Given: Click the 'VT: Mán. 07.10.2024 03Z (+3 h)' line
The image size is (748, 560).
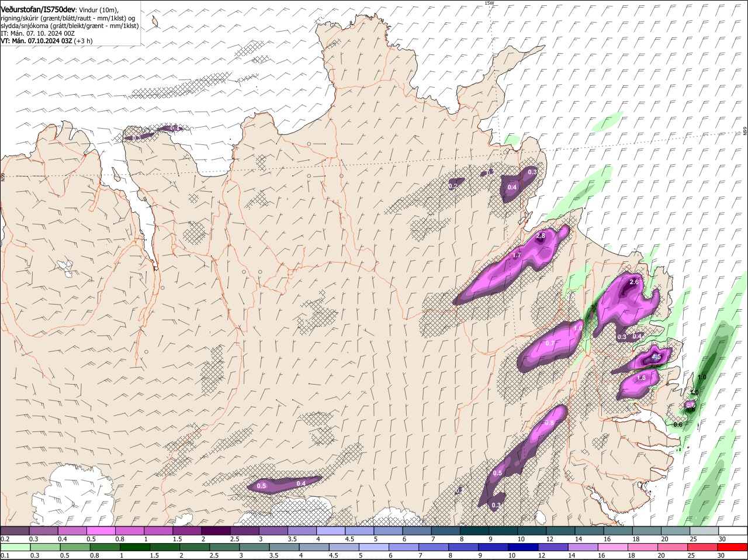Looking at the screenshot, I should [47, 41].
